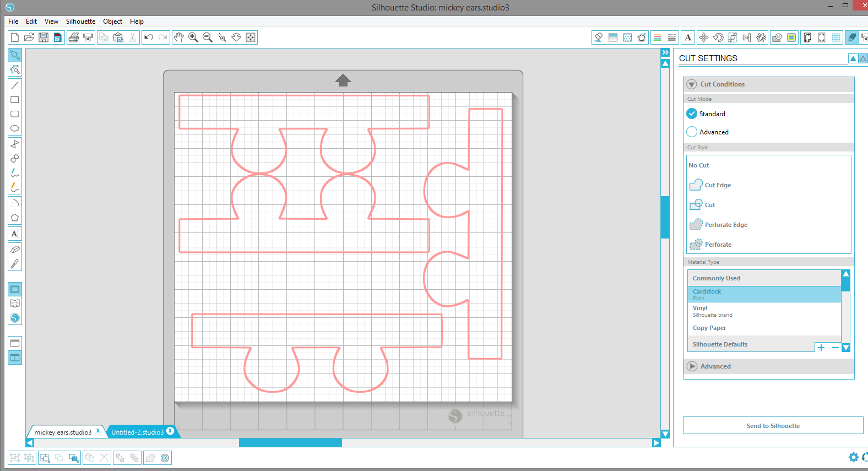Select the Text tool in left toolbar
868x471 pixels.
[15, 234]
